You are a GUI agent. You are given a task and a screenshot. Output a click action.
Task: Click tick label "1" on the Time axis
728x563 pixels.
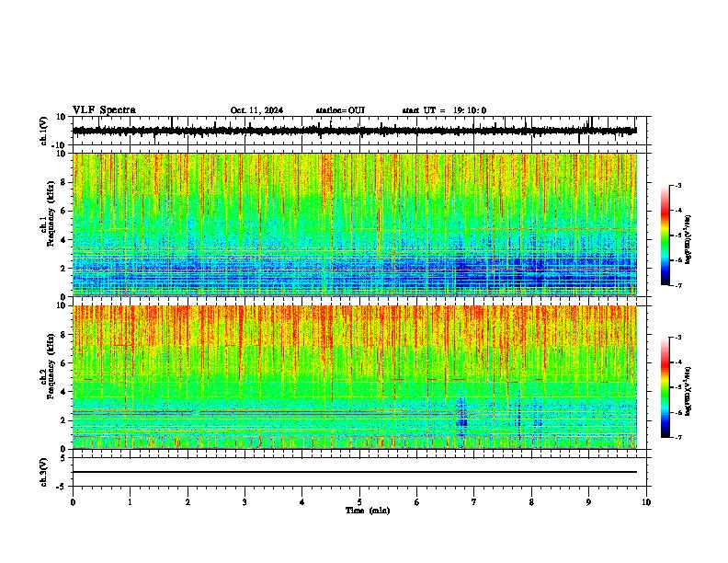click(x=130, y=502)
